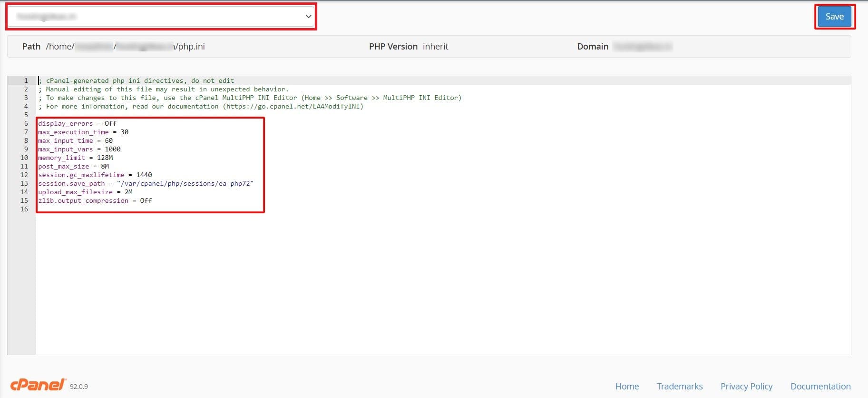Open the Home footer link

pyautogui.click(x=627, y=387)
